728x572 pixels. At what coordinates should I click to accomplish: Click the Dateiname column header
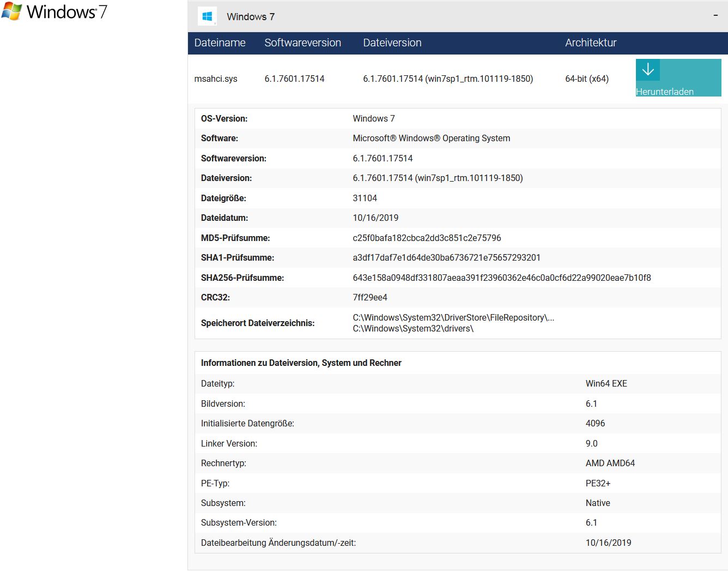220,43
